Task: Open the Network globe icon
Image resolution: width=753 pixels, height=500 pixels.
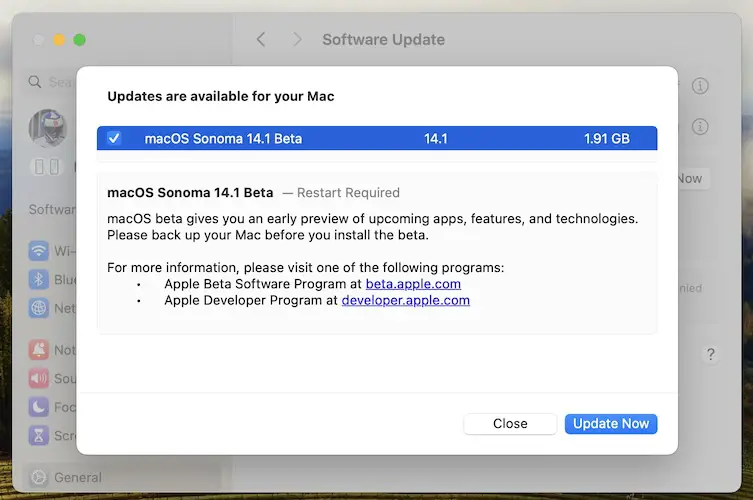Action: coord(39,308)
